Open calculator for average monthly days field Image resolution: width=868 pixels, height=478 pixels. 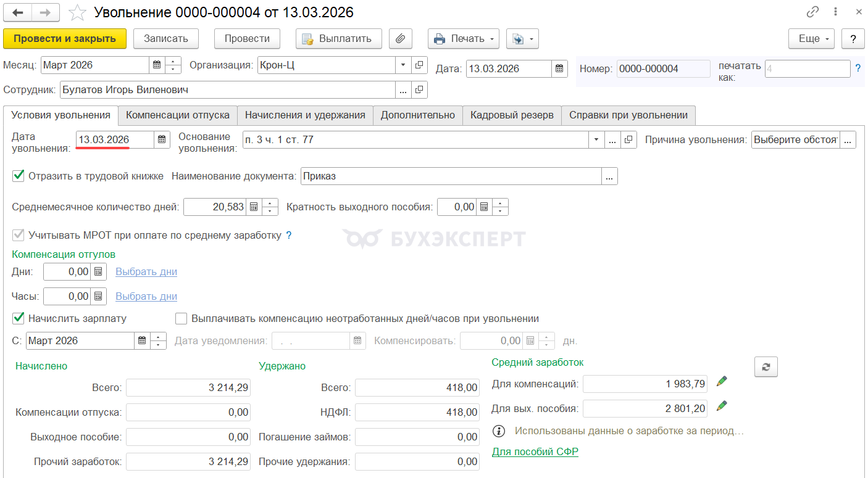point(253,207)
